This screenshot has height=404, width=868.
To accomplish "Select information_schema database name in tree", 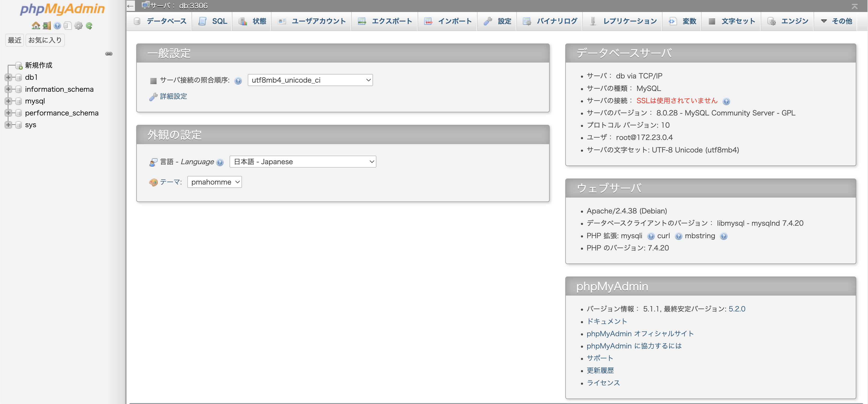I will (59, 89).
